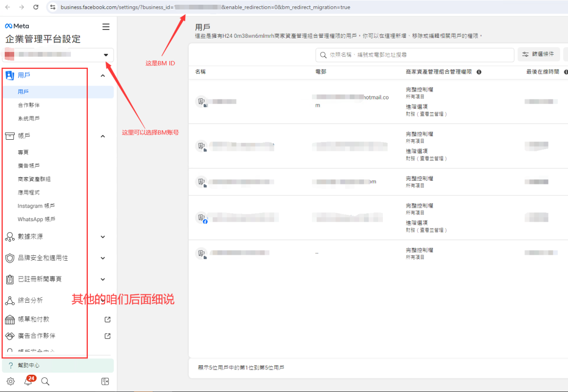Open notifications bell with 24 badge
The width and height of the screenshot is (568, 392).
click(28, 381)
